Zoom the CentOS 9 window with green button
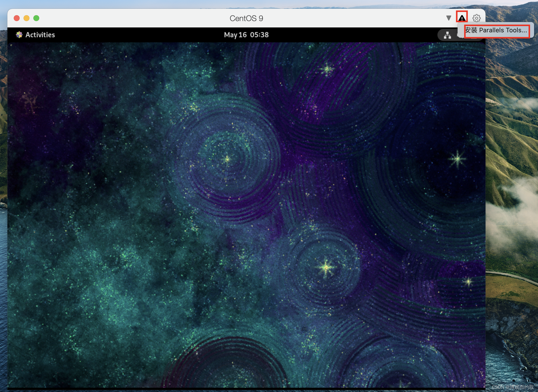Viewport: 538px width, 392px height. (36, 18)
